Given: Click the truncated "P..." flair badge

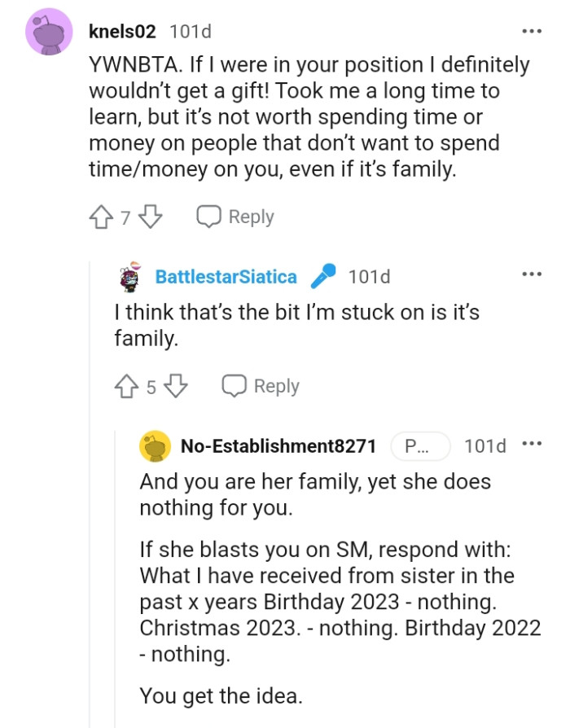Looking at the screenshot, I should pyautogui.click(x=421, y=445).
